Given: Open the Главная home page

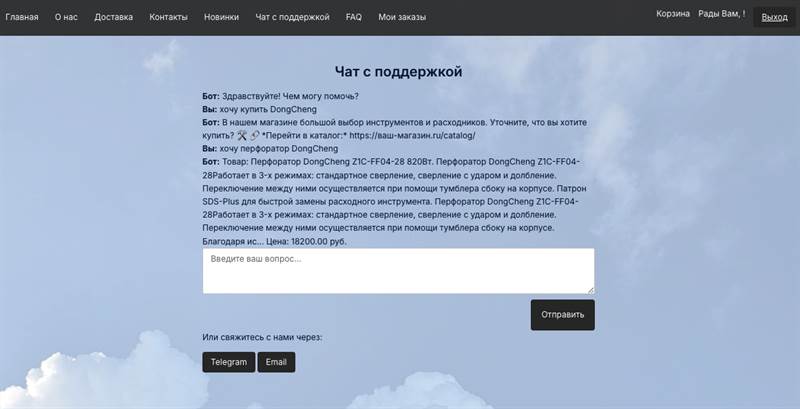Looking at the screenshot, I should [x=22, y=17].
